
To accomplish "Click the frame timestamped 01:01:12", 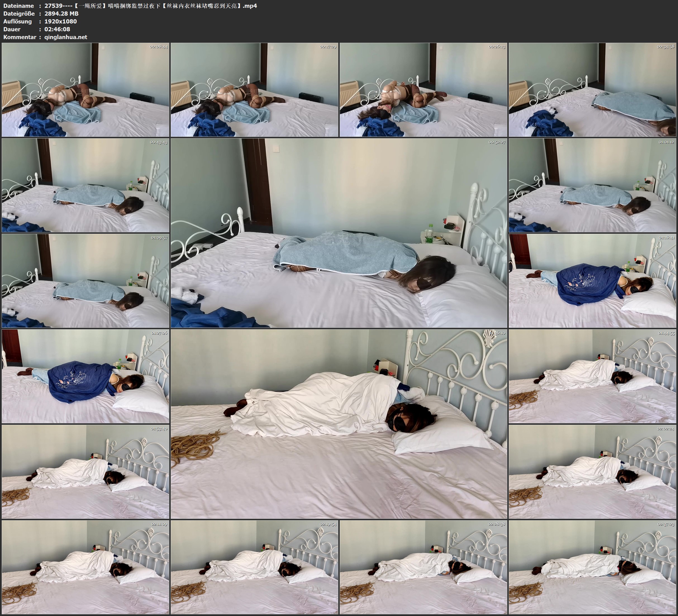I will click(x=592, y=185).
